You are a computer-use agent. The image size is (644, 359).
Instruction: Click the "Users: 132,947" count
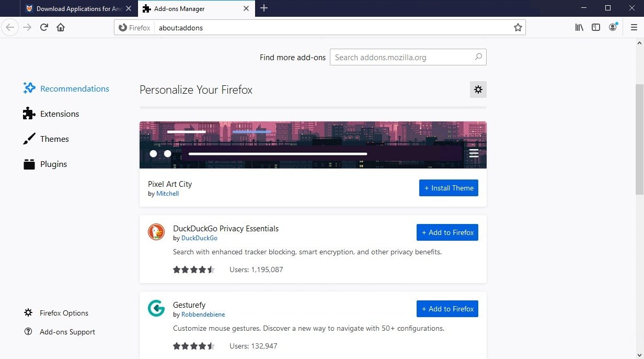pyautogui.click(x=254, y=346)
